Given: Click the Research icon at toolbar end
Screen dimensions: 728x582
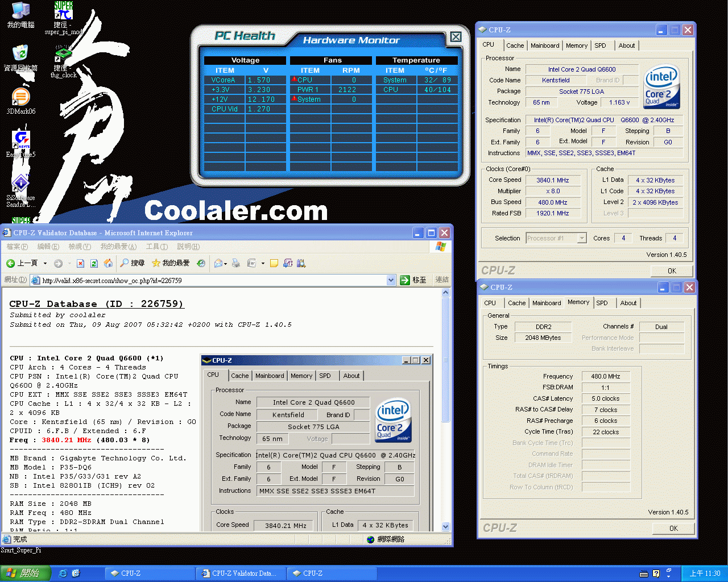Looking at the screenshot, I should 301,263.
